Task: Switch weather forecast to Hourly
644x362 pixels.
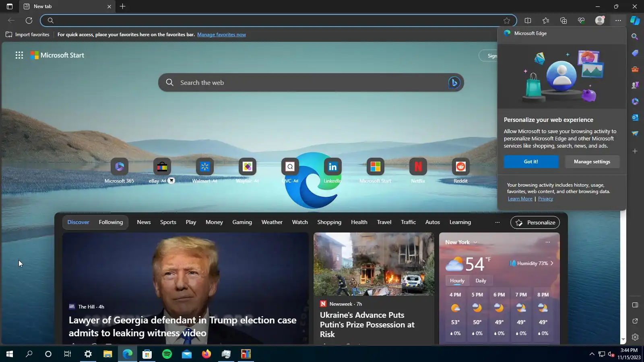Action: [x=457, y=281]
